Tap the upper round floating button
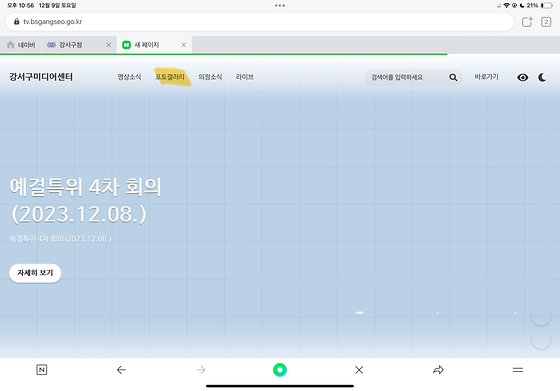Screen dimensions: 560x391 point(541,316)
